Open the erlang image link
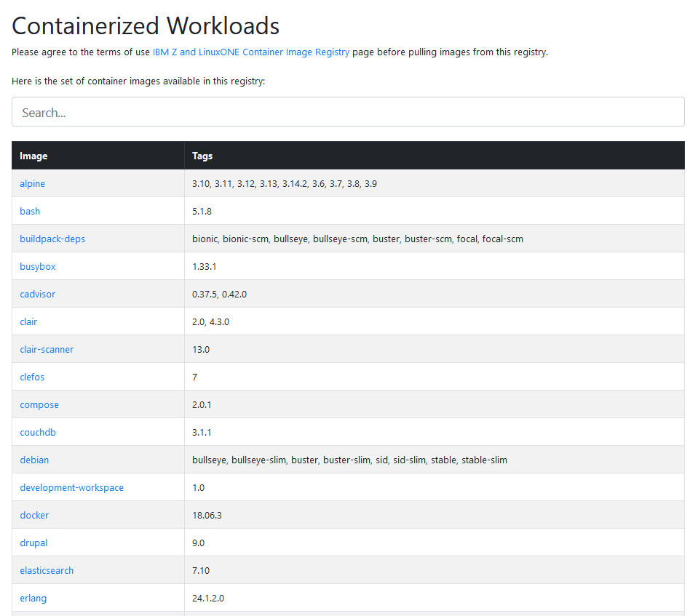This screenshot has height=616, width=698. click(x=33, y=599)
